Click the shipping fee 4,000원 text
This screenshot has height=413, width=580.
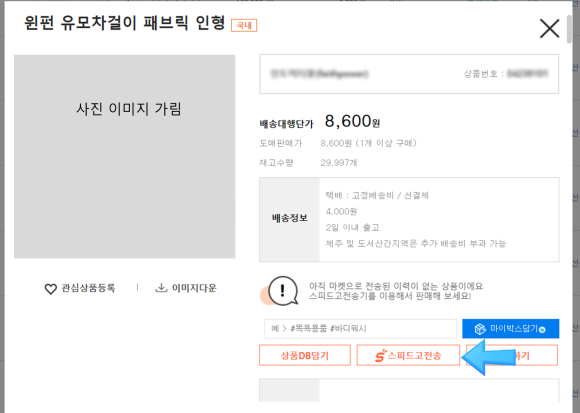(341, 211)
